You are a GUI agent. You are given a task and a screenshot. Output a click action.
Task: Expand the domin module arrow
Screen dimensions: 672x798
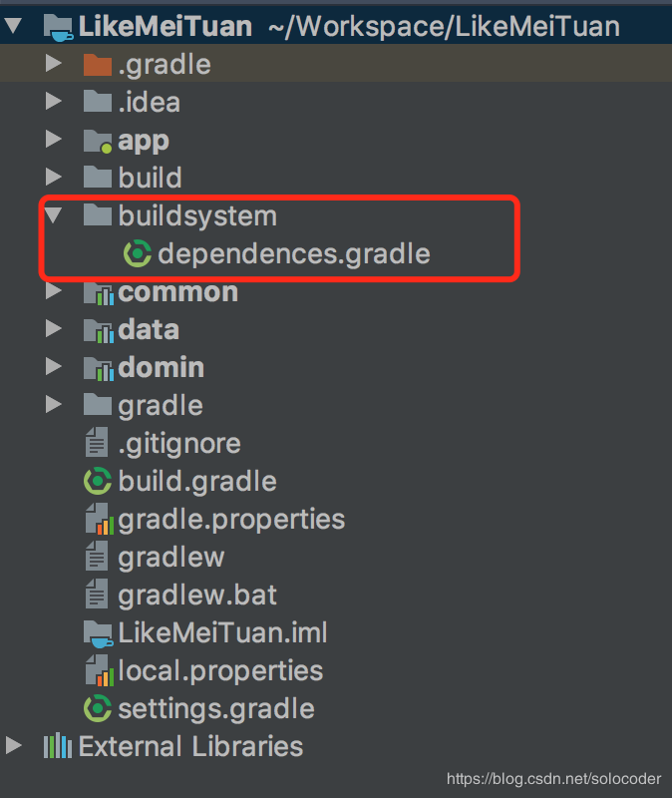54,366
